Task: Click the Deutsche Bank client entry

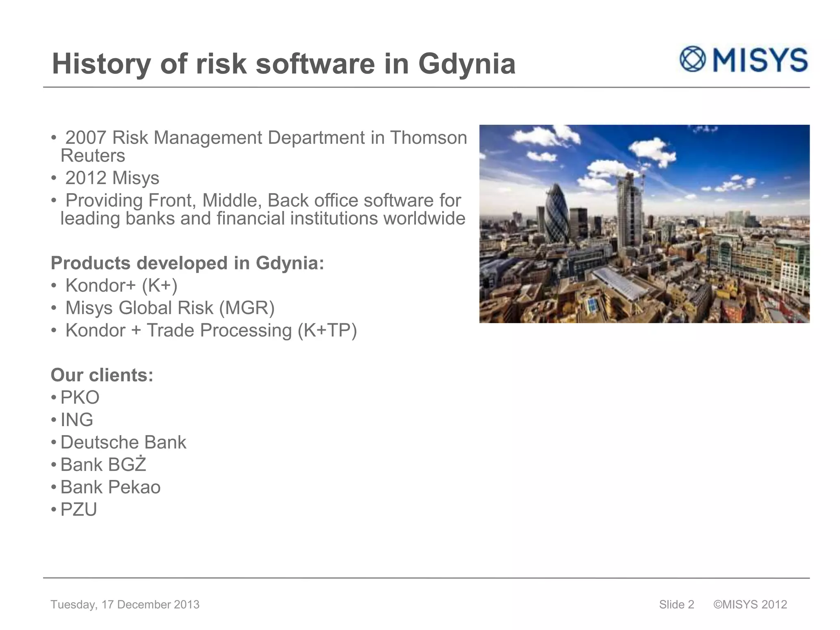Action: click(x=123, y=443)
